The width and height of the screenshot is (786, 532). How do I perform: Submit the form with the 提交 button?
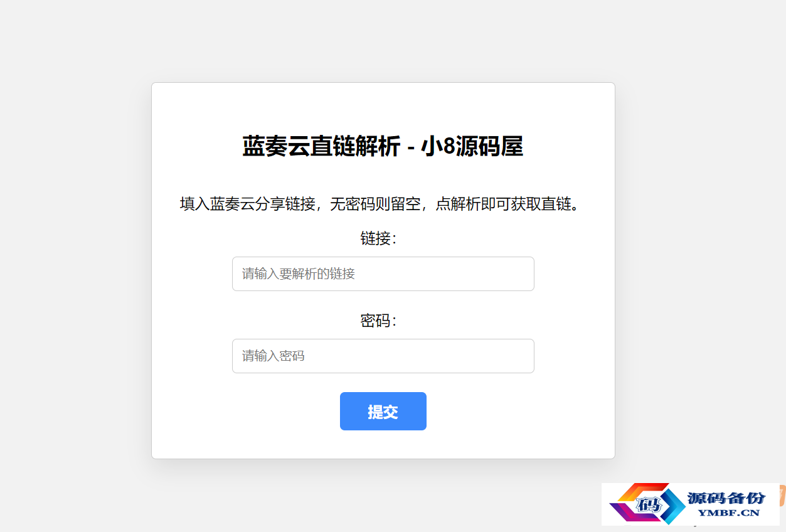[383, 412]
